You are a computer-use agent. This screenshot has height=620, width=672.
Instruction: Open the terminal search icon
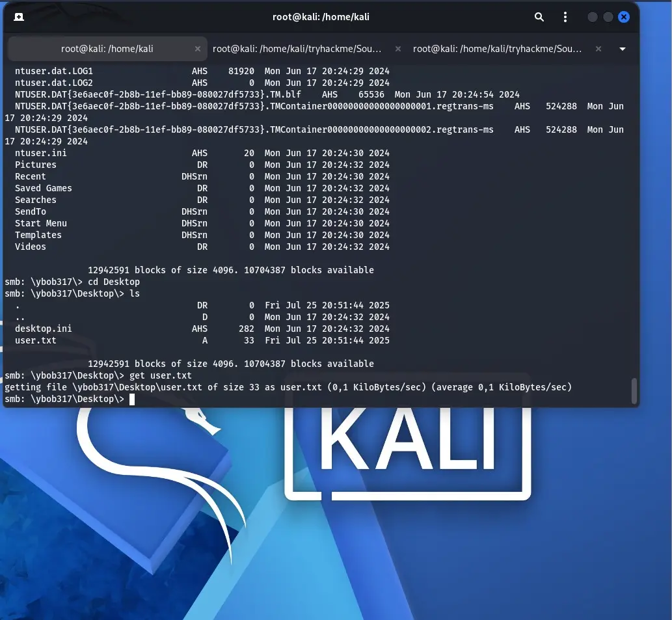(539, 17)
